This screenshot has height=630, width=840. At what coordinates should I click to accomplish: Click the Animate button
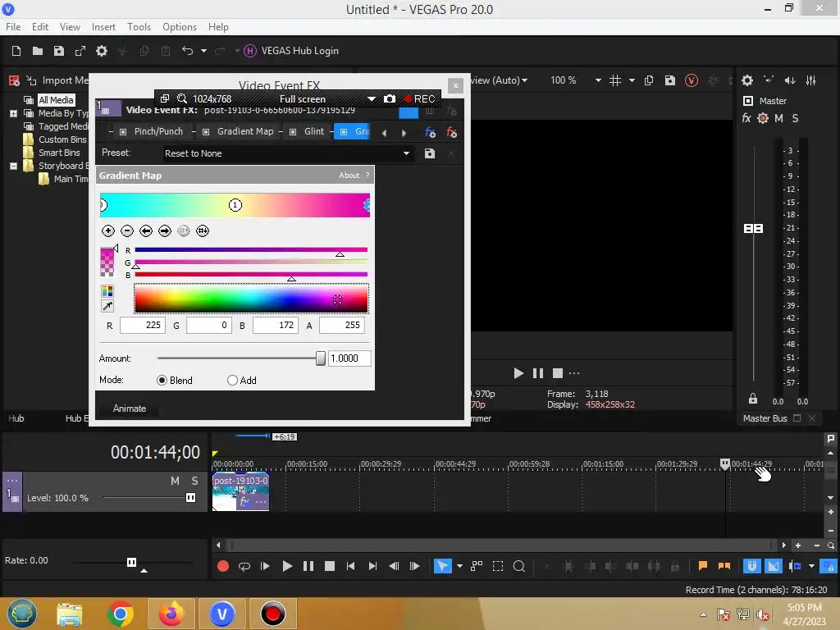pos(129,409)
